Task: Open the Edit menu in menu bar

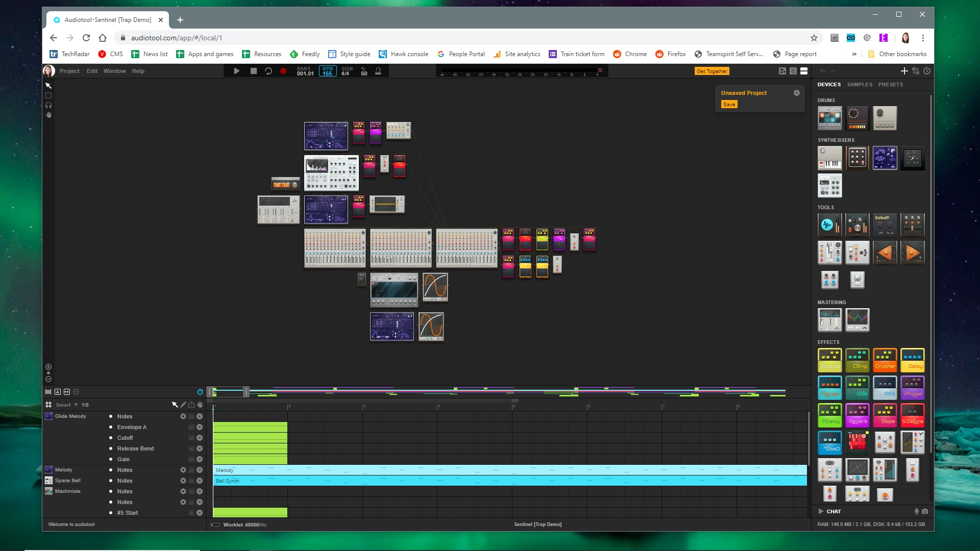Action: (91, 70)
